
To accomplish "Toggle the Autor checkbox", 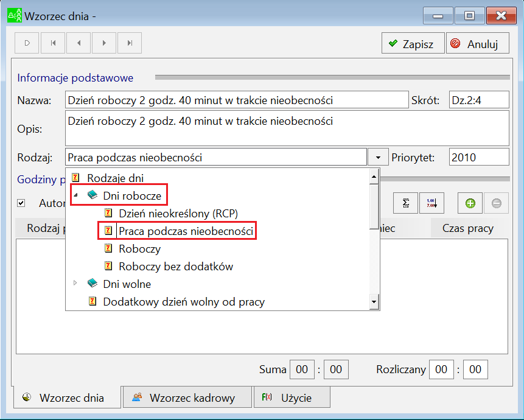I will click(x=21, y=203).
